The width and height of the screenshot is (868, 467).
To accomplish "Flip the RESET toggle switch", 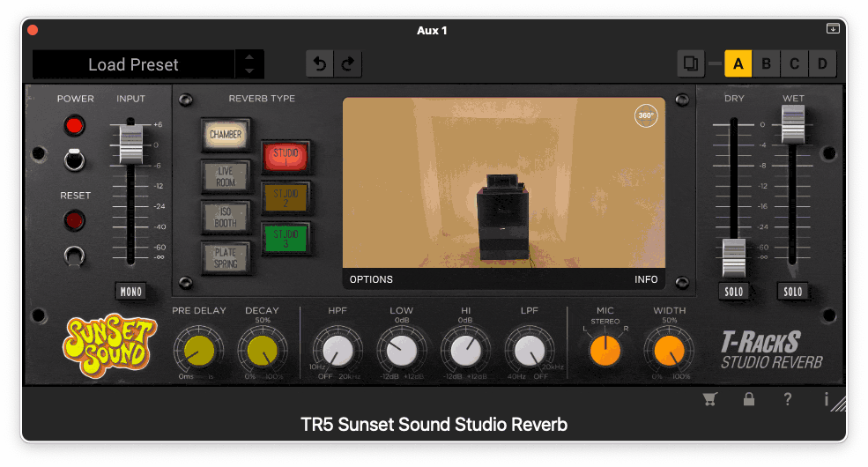I will [74, 256].
